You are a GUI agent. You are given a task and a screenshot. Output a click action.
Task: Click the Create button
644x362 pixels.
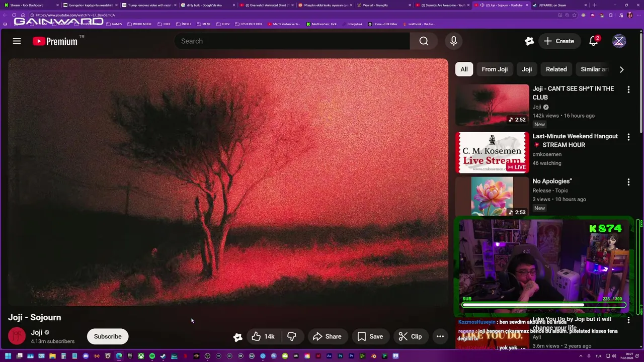click(x=558, y=41)
